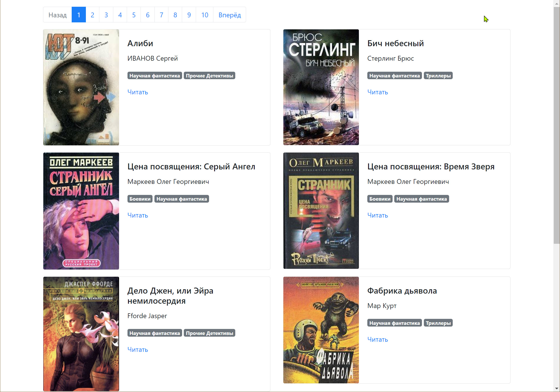Screen dimensions: 560x392
Task: Click the Фабрика дьявола cover image
Action: pos(321,330)
